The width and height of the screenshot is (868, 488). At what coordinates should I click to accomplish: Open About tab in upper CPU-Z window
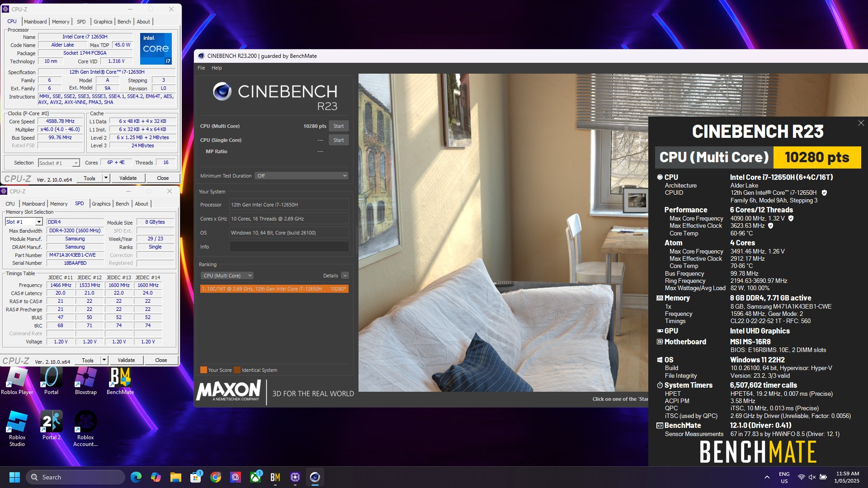pos(143,22)
